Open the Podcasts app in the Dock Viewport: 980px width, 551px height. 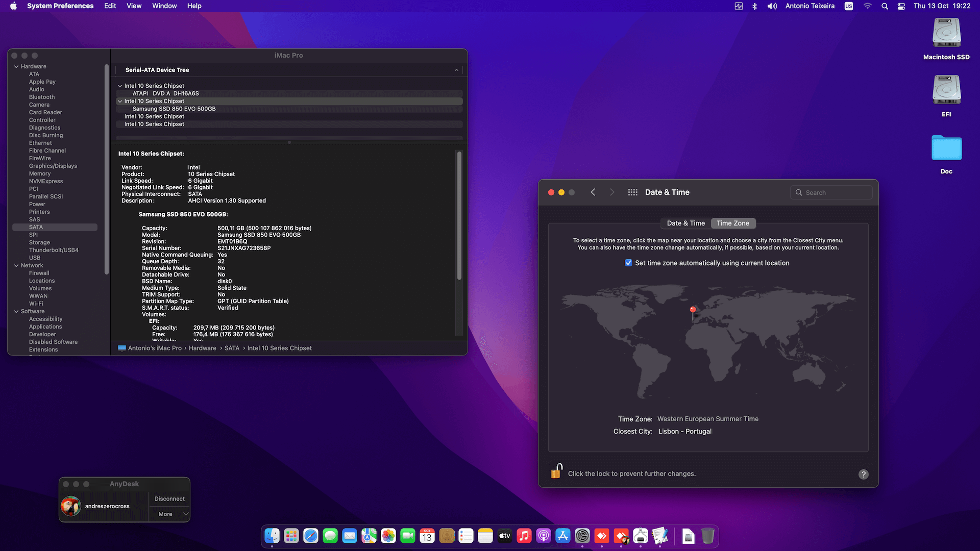pos(544,536)
